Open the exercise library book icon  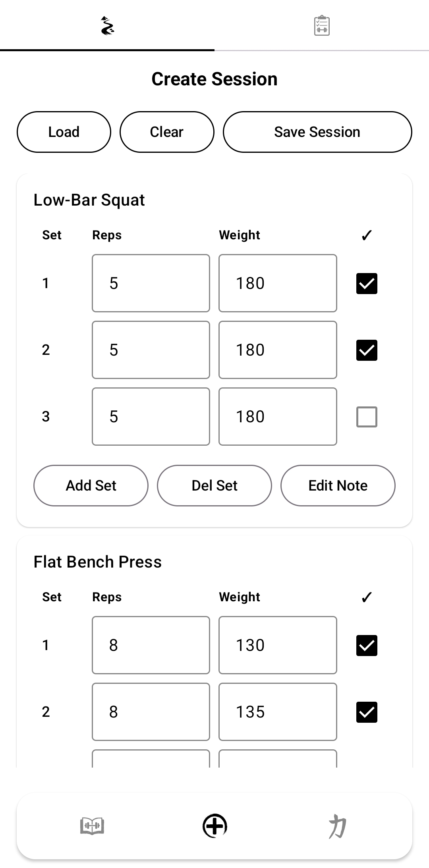pos(92,826)
